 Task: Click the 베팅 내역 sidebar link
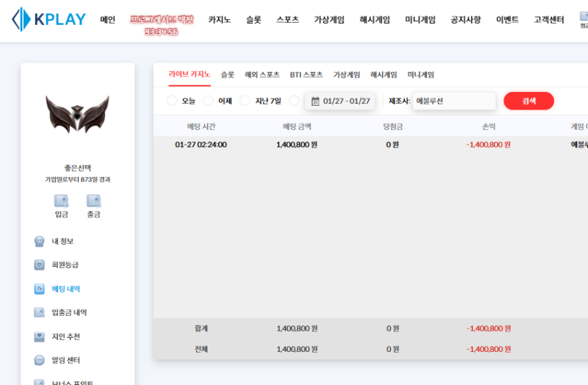pyautogui.click(x=65, y=289)
